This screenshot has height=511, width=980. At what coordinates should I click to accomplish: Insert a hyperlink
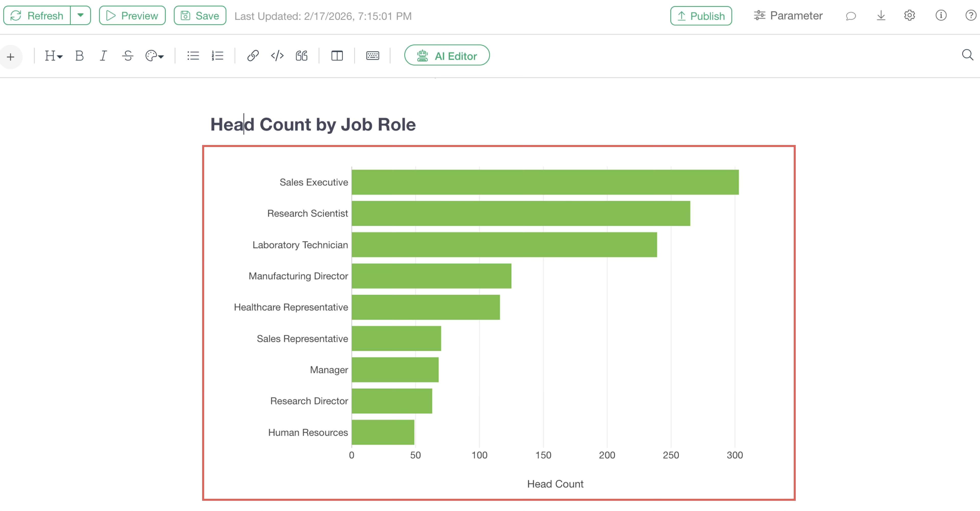253,56
